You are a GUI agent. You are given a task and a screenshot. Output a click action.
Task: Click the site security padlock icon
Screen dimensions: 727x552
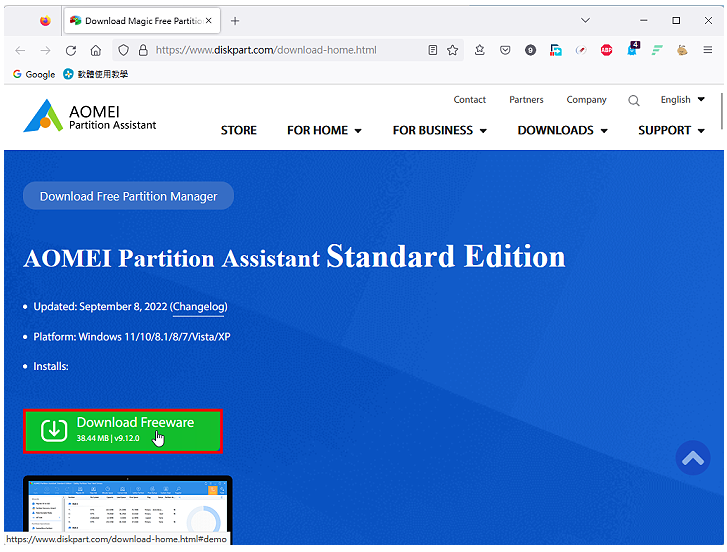pos(143,50)
